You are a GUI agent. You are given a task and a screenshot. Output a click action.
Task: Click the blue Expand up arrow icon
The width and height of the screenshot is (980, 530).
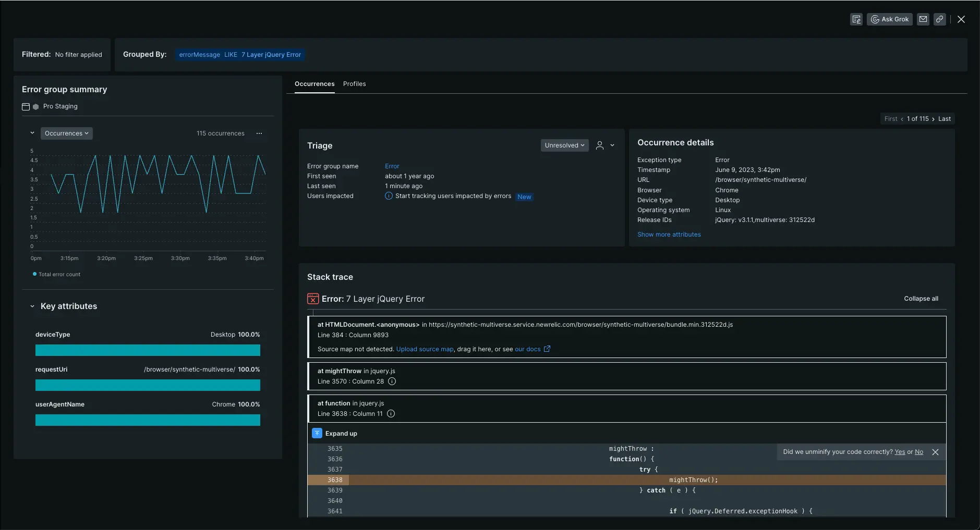pos(317,434)
